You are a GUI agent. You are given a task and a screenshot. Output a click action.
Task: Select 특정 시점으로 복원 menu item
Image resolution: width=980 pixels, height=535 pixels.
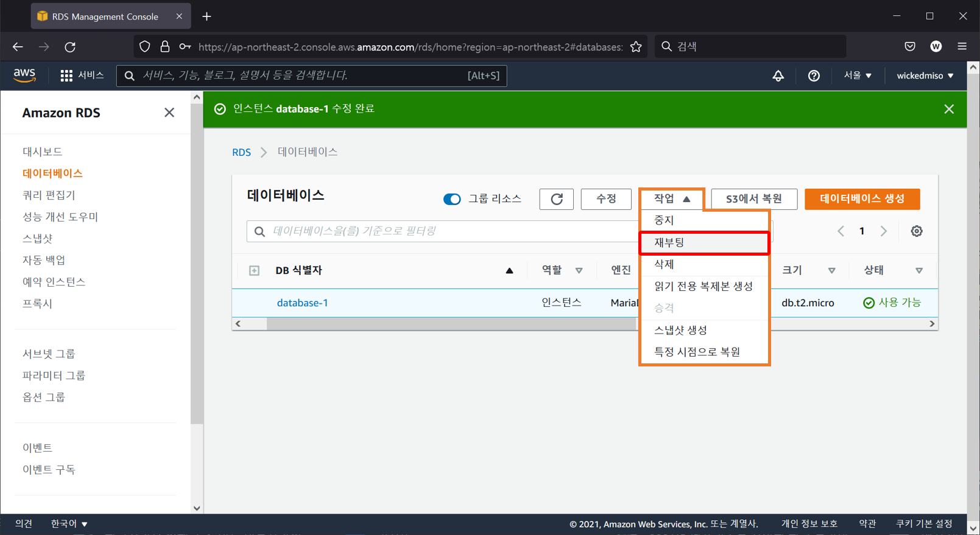pos(705,352)
